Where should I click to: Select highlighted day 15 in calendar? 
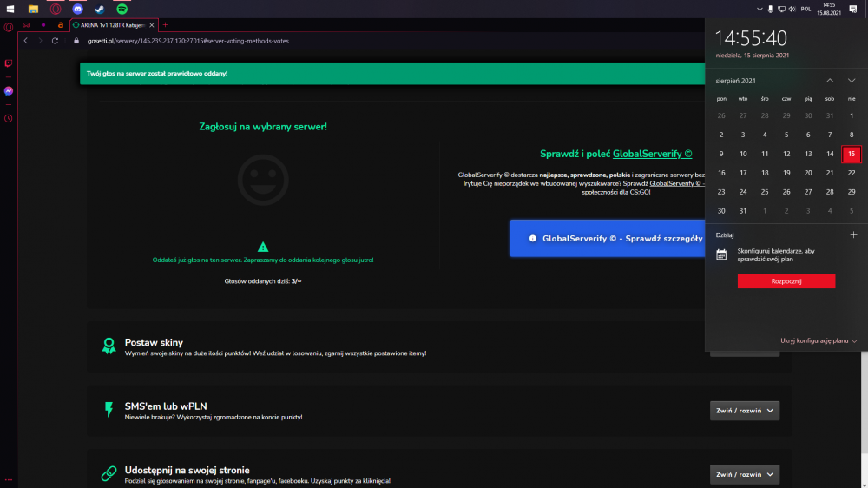click(852, 154)
